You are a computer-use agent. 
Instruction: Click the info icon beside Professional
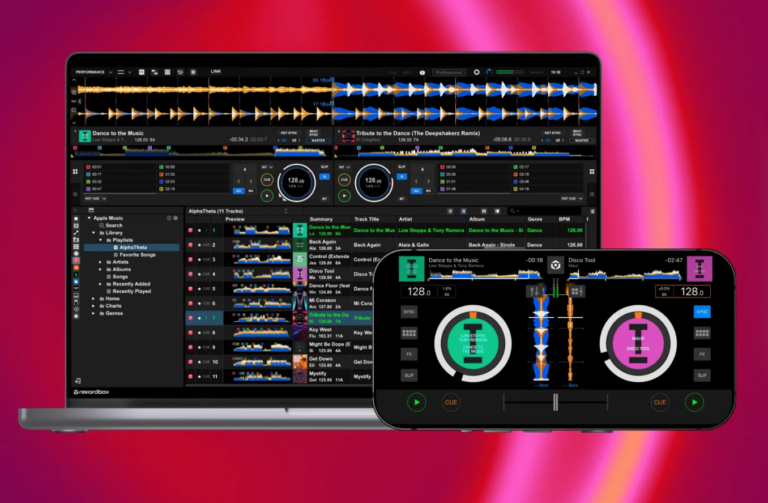[422, 72]
